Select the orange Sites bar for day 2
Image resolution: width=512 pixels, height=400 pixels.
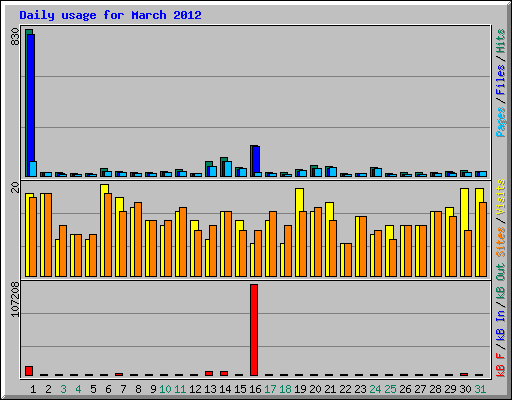[48, 235]
